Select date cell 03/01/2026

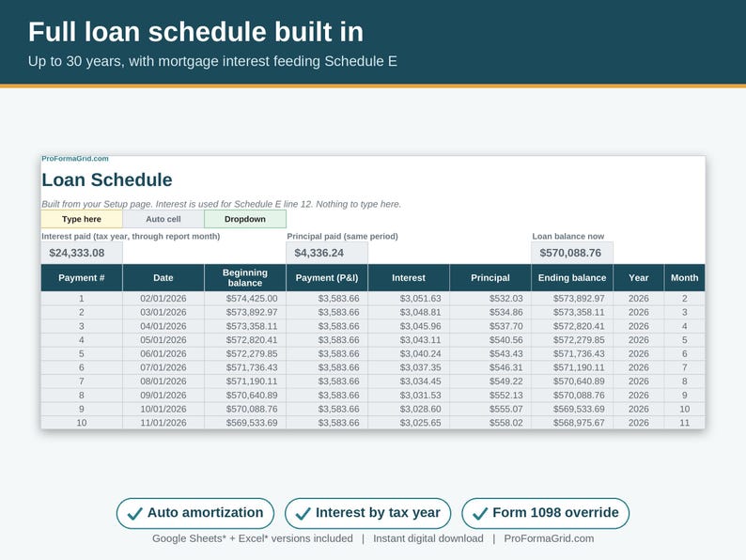click(163, 312)
